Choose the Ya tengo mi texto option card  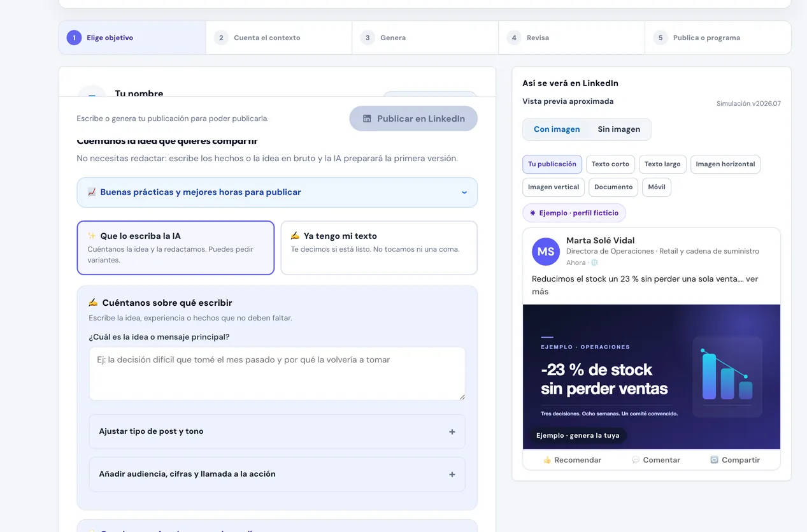(379, 248)
